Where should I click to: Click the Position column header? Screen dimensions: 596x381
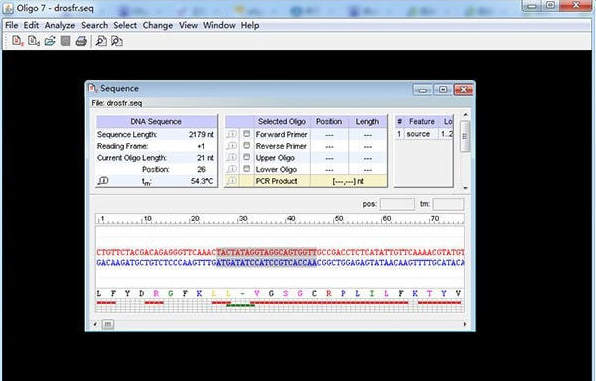coord(329,121)
